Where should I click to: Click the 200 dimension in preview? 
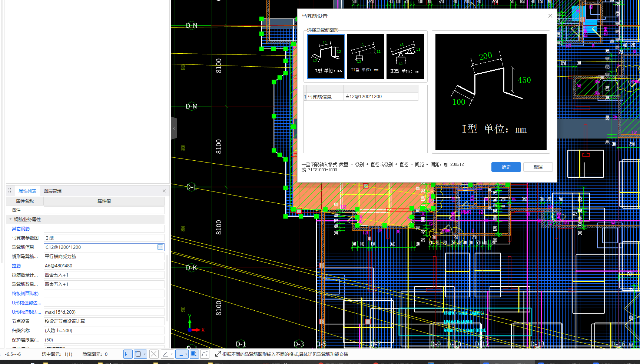(485, 56)
